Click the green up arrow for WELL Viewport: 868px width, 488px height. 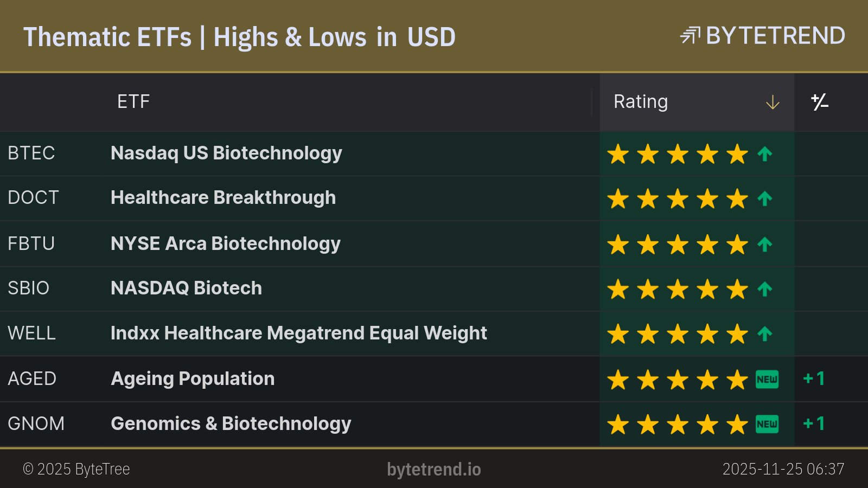click(x=765, y=334)
